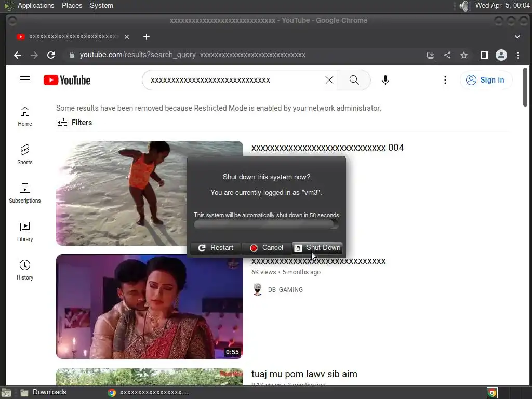Click the Restricted Mode notice text

219,108
